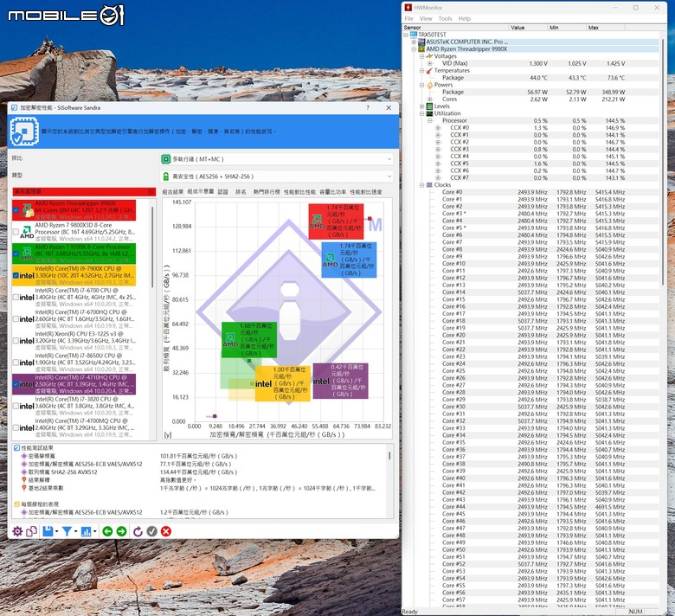Click the blue filter funnel icon

point(67,531)
